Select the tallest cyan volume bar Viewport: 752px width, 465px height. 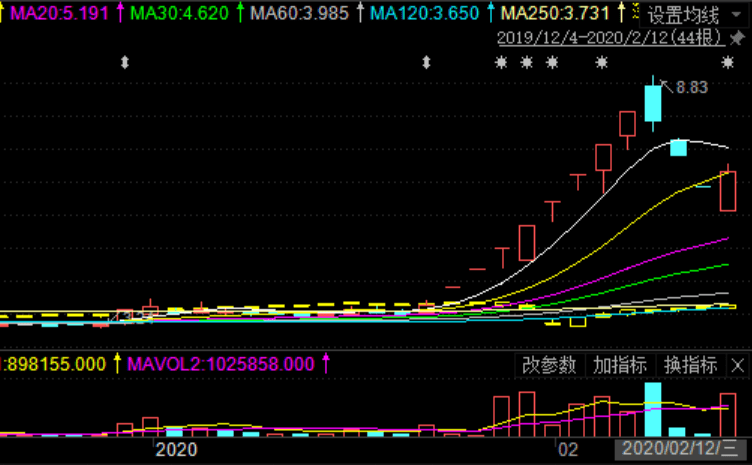[653, 409]
